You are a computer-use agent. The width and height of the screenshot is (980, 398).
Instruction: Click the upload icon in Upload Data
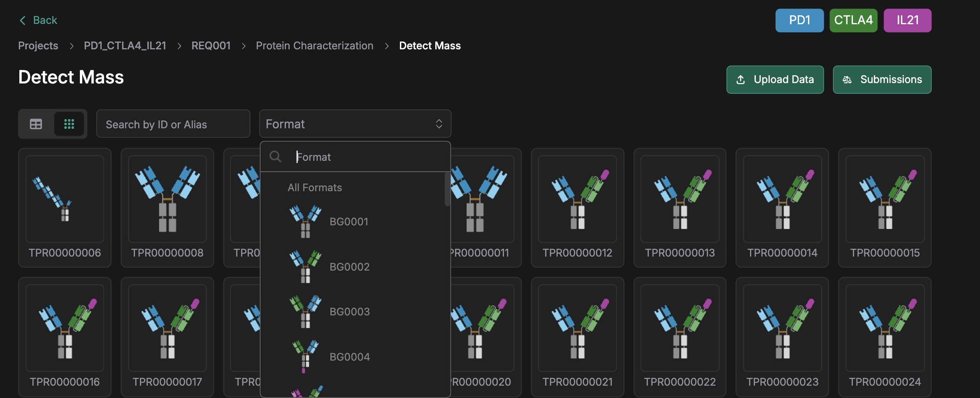pyautogui.click(x=741, y=80)
